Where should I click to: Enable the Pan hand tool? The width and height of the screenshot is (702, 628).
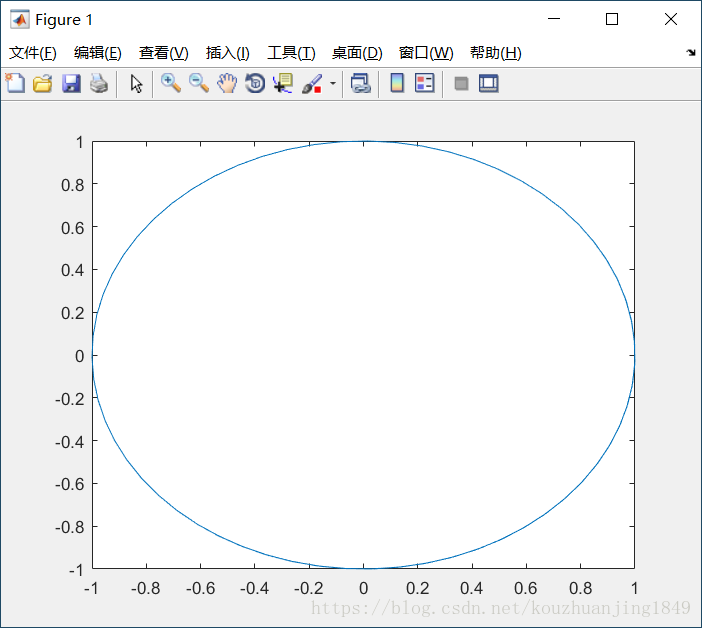(227, 83)
